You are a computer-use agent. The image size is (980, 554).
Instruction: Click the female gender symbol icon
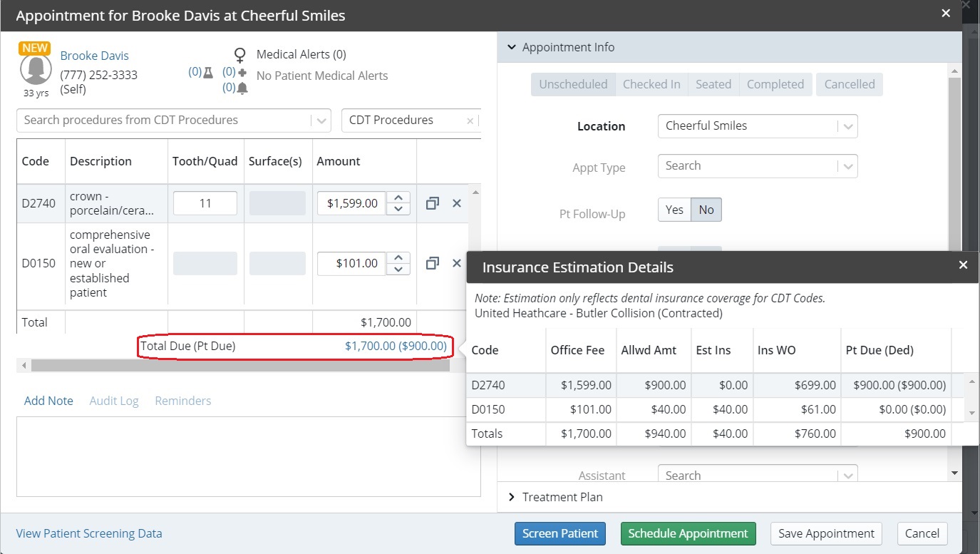click(240, 55)
